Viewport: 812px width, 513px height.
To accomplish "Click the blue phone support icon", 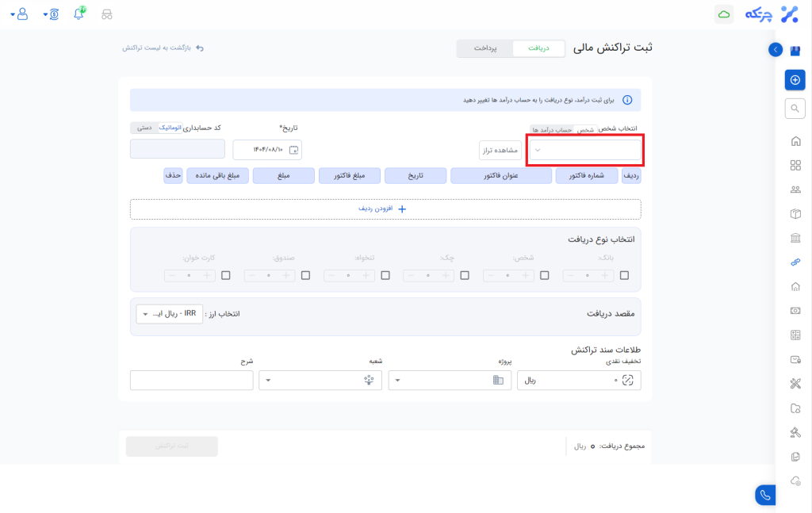I will click(x=764, y=495).
